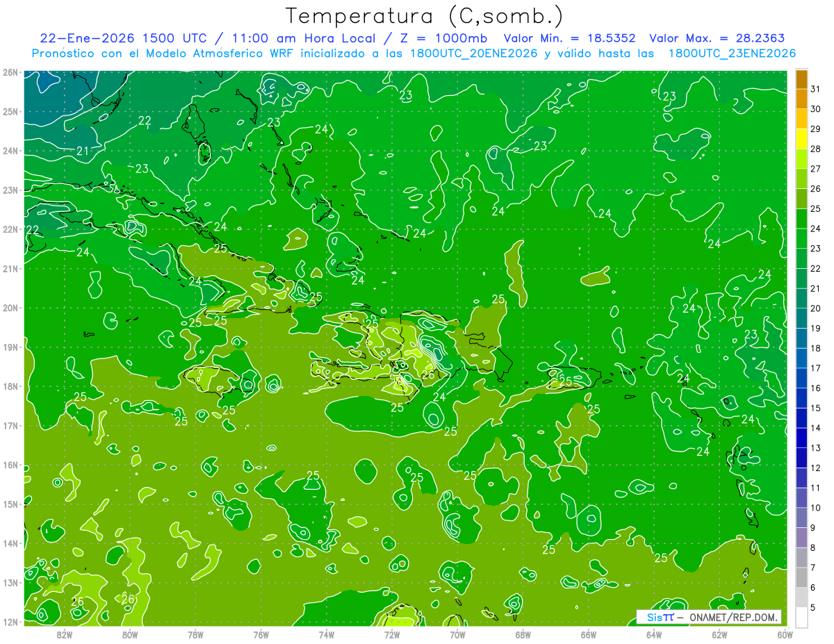Click legend value 29

[816, 129]
